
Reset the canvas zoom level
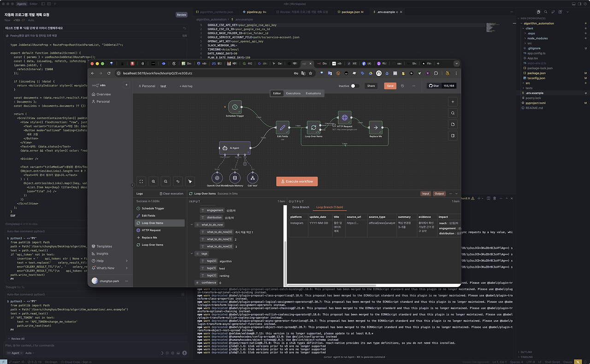point(178,182)
